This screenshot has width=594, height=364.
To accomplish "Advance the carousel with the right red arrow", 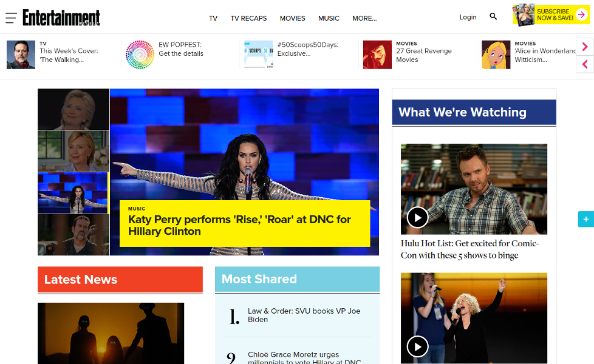I will click(584, 46).
